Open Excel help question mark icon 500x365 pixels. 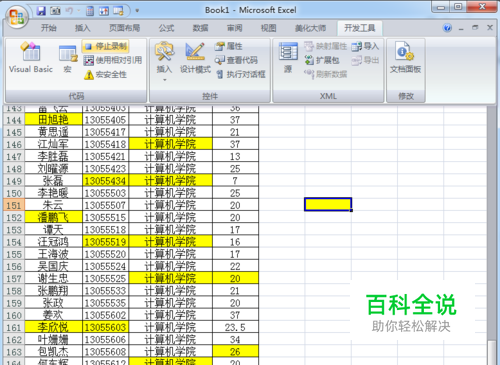pos(447,28)
